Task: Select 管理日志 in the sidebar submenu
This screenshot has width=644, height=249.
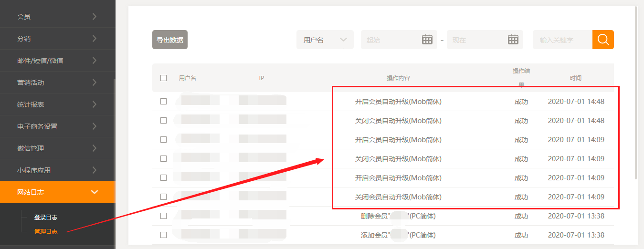Action: pyautogui.click(x=46, y=232)
